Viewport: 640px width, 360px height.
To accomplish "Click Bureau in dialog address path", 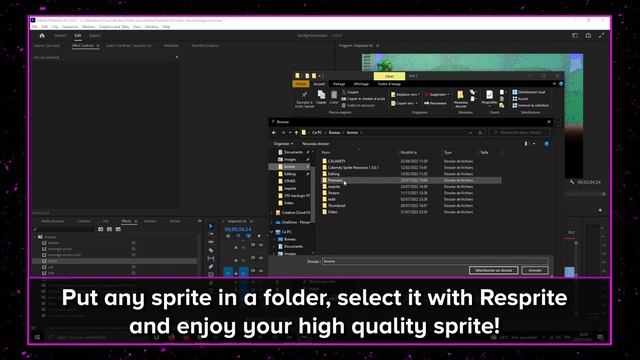I will [334, 133].
